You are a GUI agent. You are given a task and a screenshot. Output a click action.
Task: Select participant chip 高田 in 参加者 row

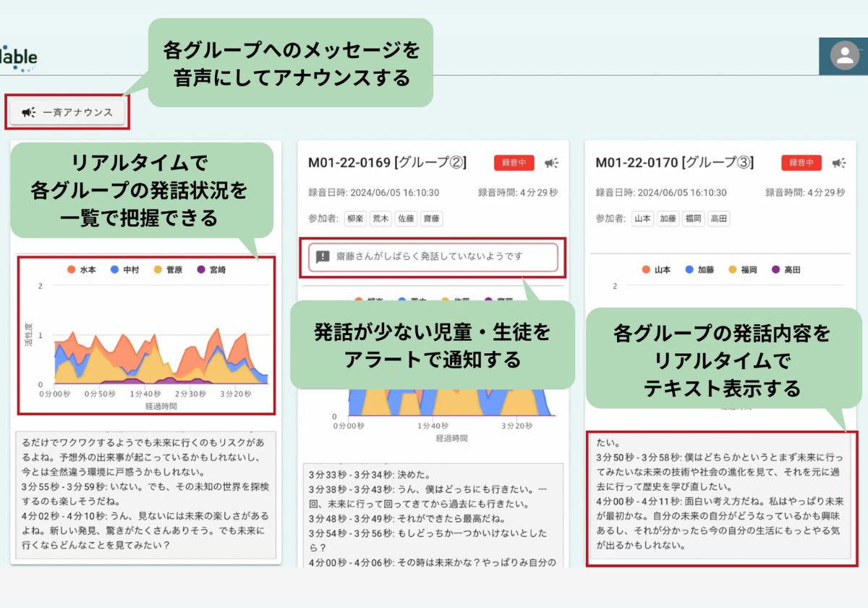(x=718, y=219)
